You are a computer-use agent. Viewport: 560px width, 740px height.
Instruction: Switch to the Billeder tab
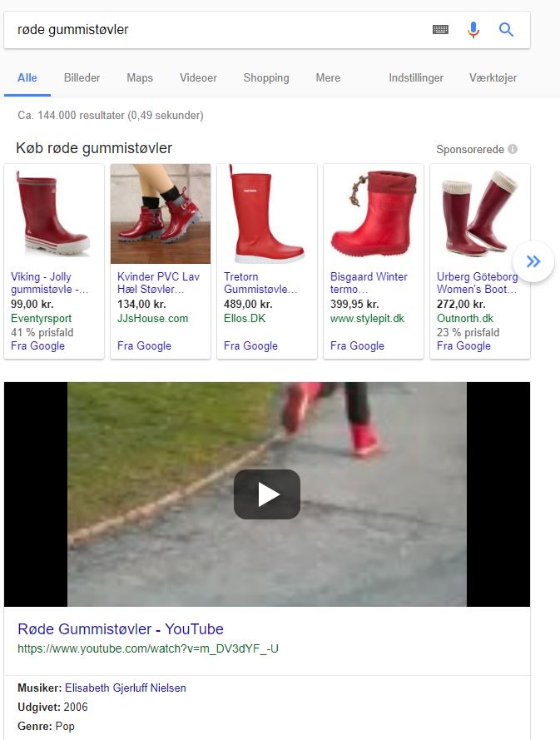82,78
